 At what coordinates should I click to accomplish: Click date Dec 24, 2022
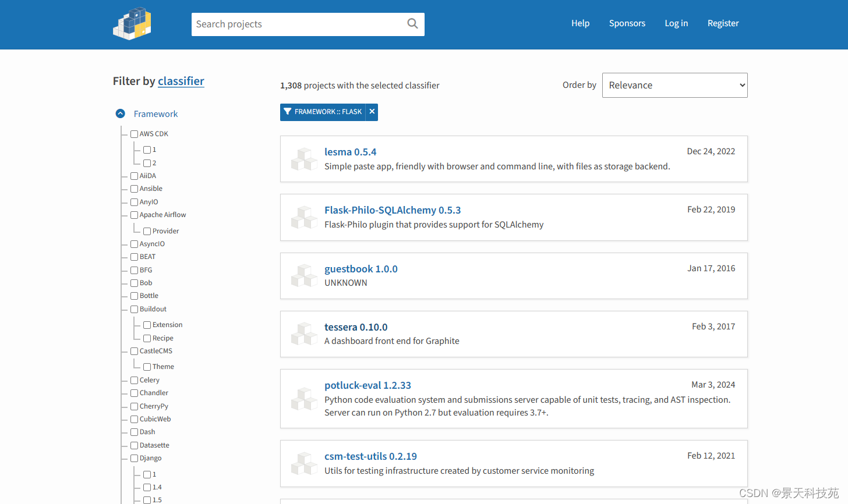coord(711,151)
